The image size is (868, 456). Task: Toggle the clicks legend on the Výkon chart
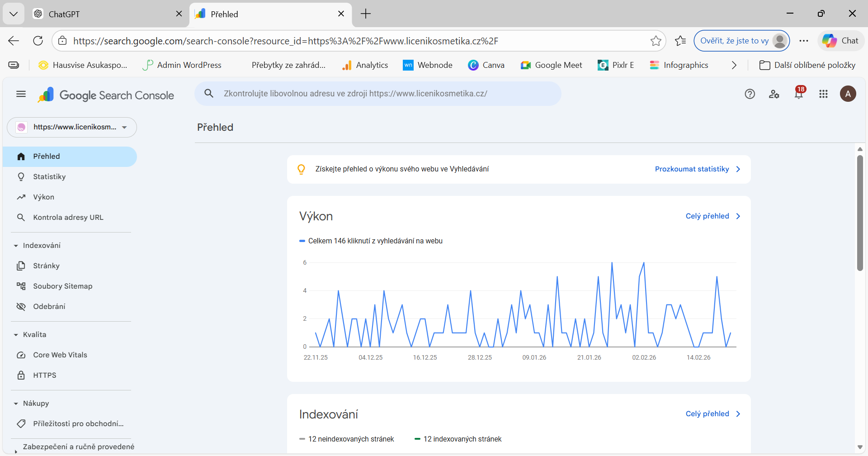click(x=371, y=240)
